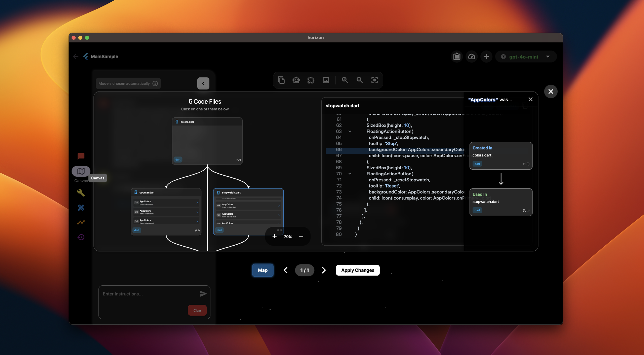Toggle the Map view button
Image resolution: width=644 pixels, height=355 pixels.
pos(263,270)
